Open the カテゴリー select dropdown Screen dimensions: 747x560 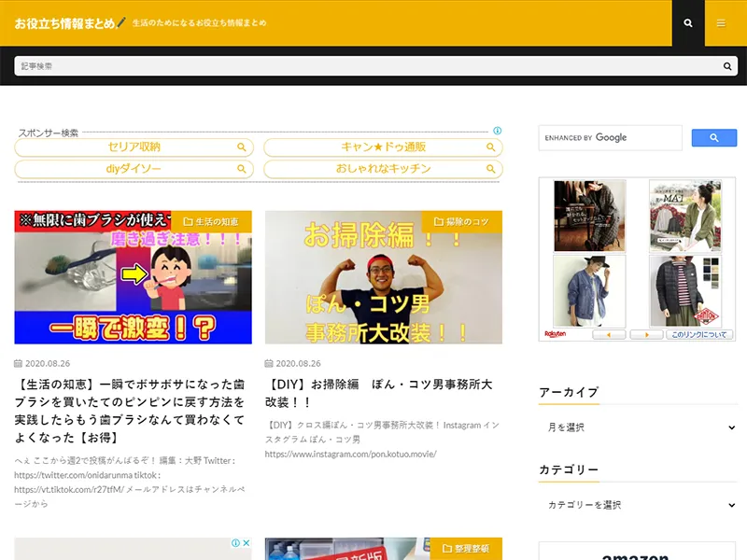(638, 505)
